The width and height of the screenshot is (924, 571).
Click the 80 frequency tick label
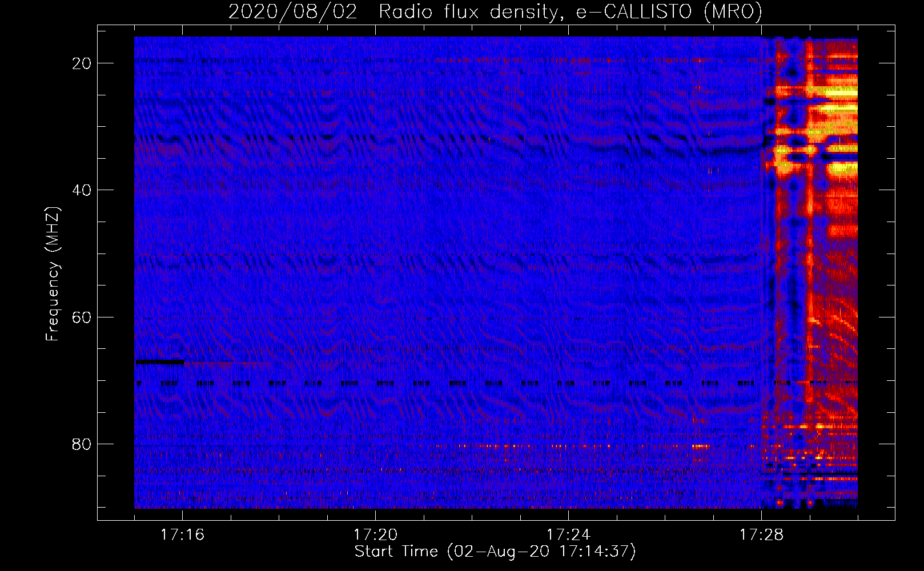point(82,444)
